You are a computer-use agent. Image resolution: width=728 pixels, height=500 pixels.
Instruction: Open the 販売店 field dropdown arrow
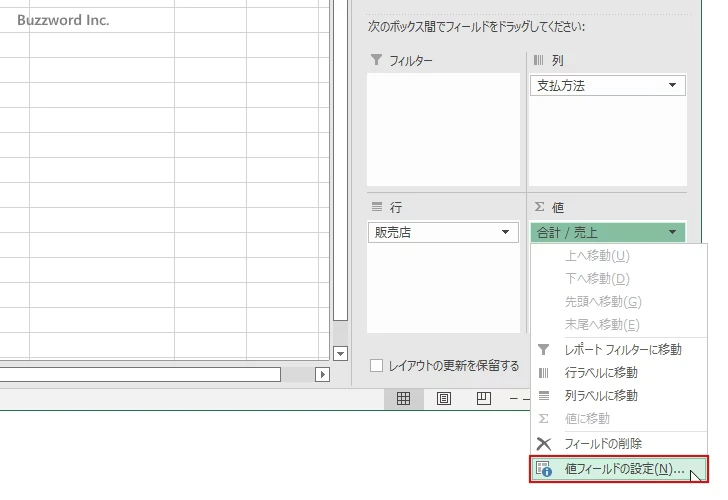(506, 232)
